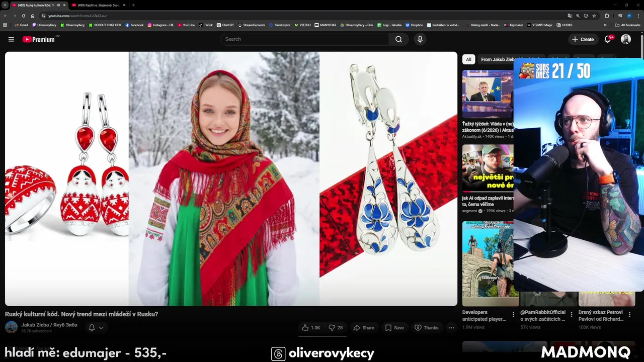Open Transkriptor bookmark
644x362 pixels.
click(280, 25)
